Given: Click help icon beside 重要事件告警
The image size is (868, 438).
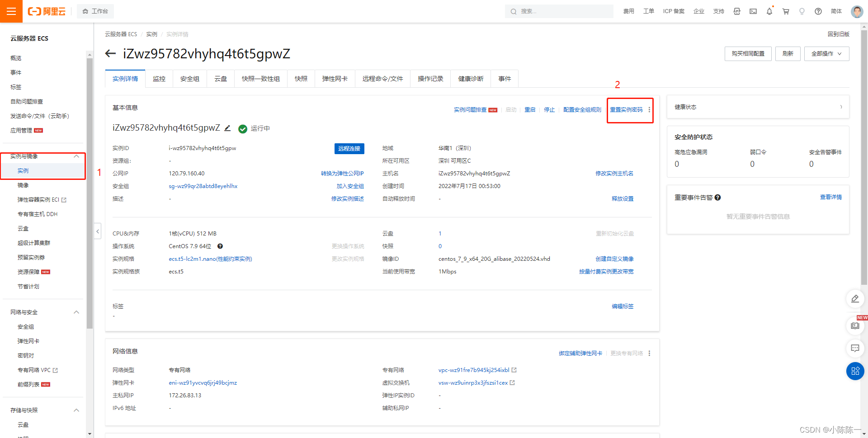Looking at the screenshot, I should click(x=717, y=198).
